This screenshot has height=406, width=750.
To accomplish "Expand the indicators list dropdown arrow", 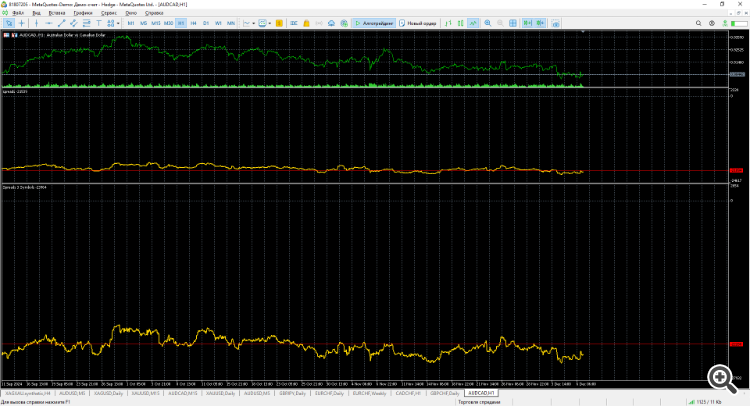I will pos(254,23).
